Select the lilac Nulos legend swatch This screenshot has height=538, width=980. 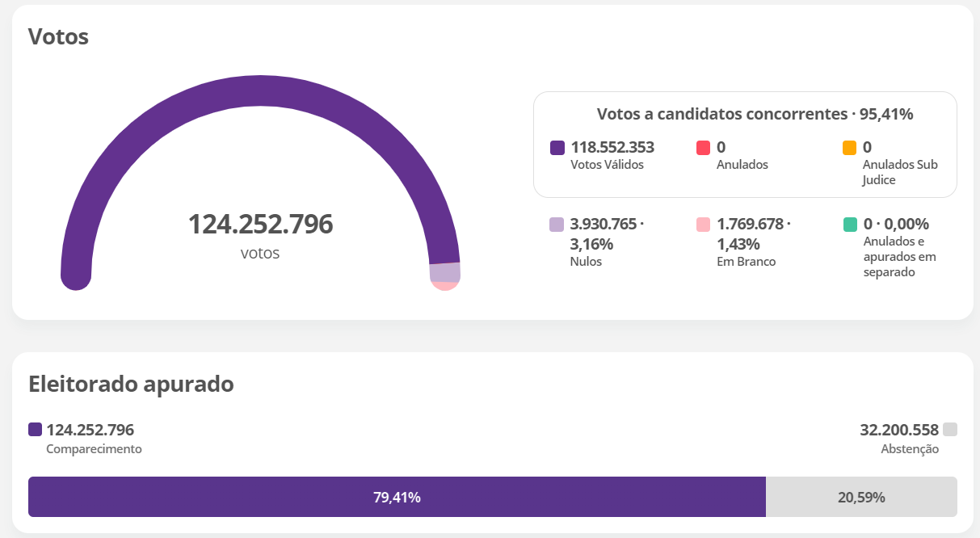coord(557,225)
